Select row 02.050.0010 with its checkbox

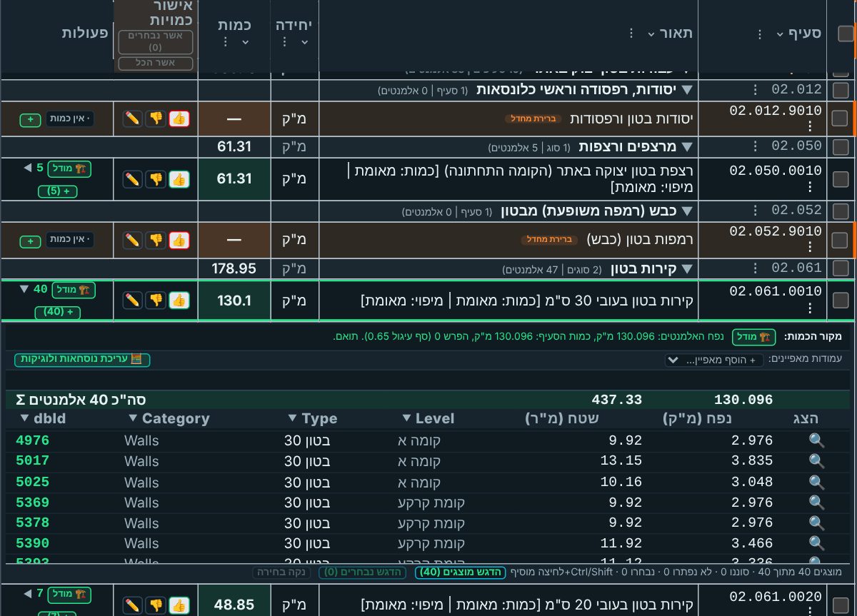[x=840, y=179]
